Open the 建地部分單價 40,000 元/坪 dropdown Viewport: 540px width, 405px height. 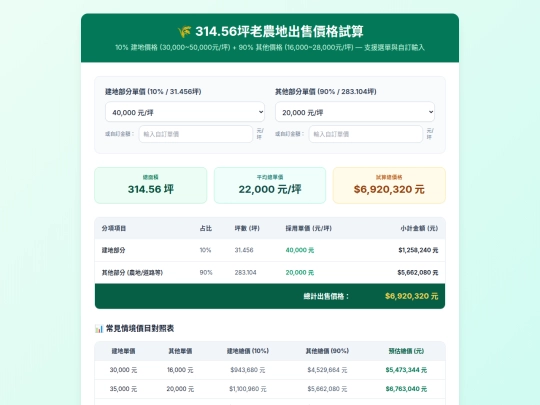click(185, 112)
